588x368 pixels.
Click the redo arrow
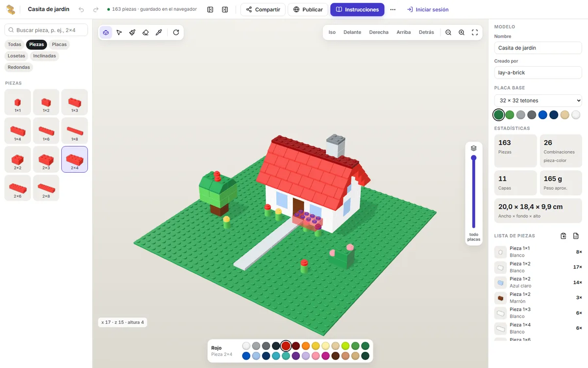tap(96, 9)
